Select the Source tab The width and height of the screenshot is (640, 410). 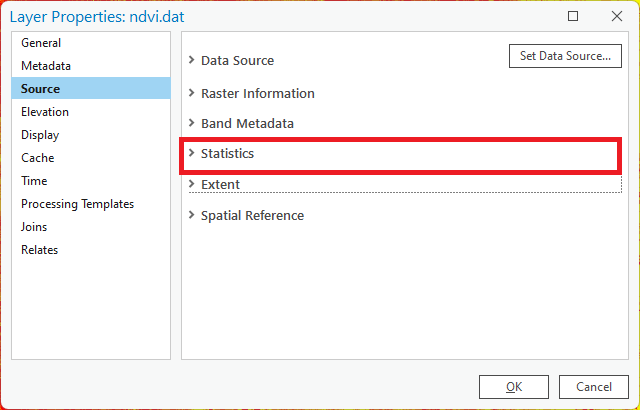tap(41, 89)
